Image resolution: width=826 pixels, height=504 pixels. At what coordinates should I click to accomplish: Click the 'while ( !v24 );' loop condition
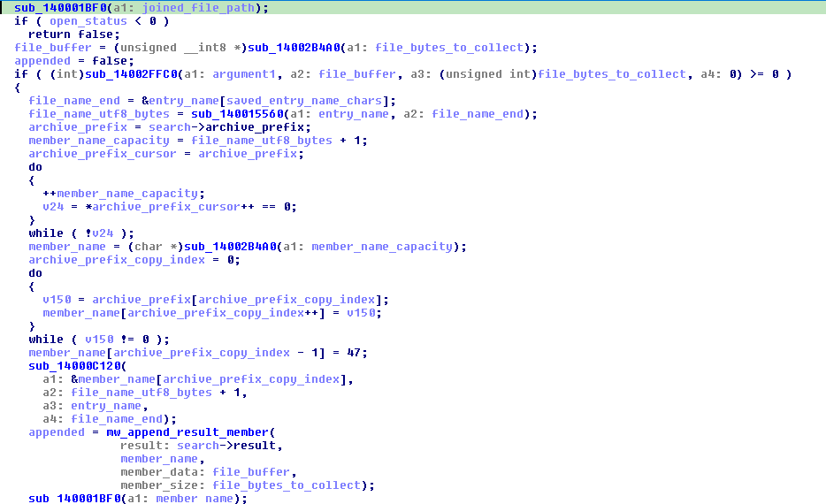pyautogui.click(x=81, y=233)
